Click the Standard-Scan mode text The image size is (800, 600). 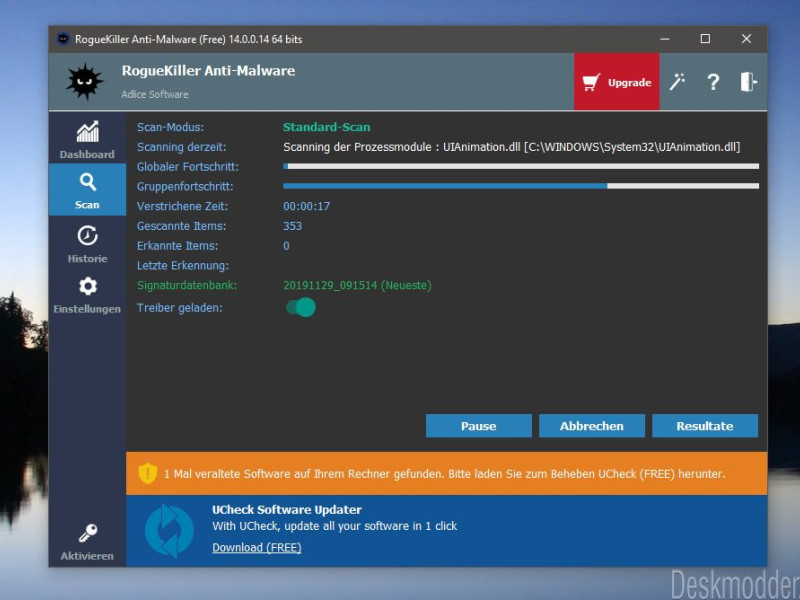click(327, 127)
